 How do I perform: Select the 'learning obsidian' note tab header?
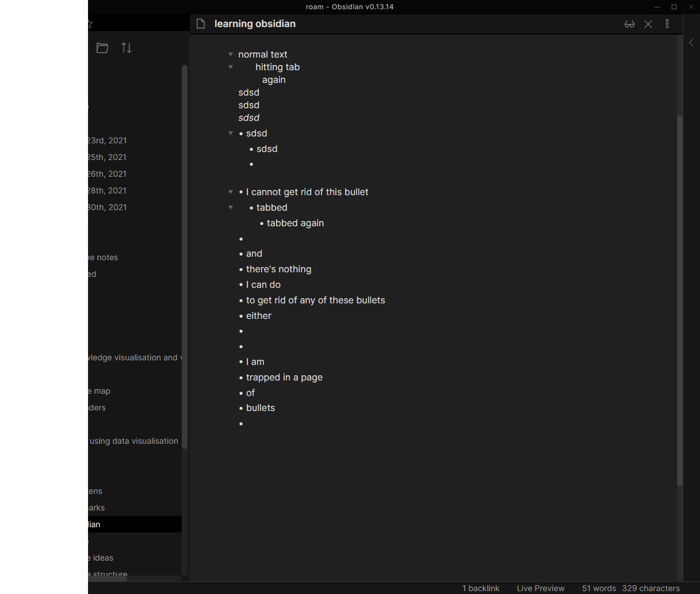click(255, 24)
